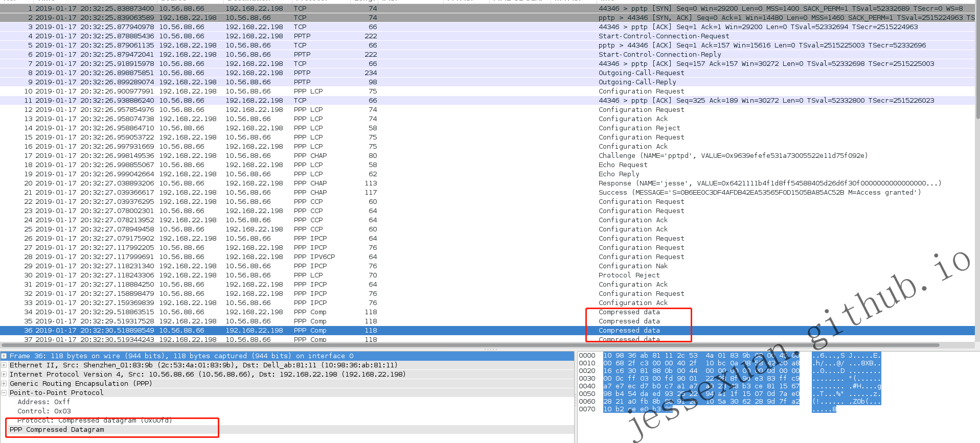The height and width of the screenshot is (443, 980).
Task: Select packet 14 Configuration Reject row
Action: [488, 128]
